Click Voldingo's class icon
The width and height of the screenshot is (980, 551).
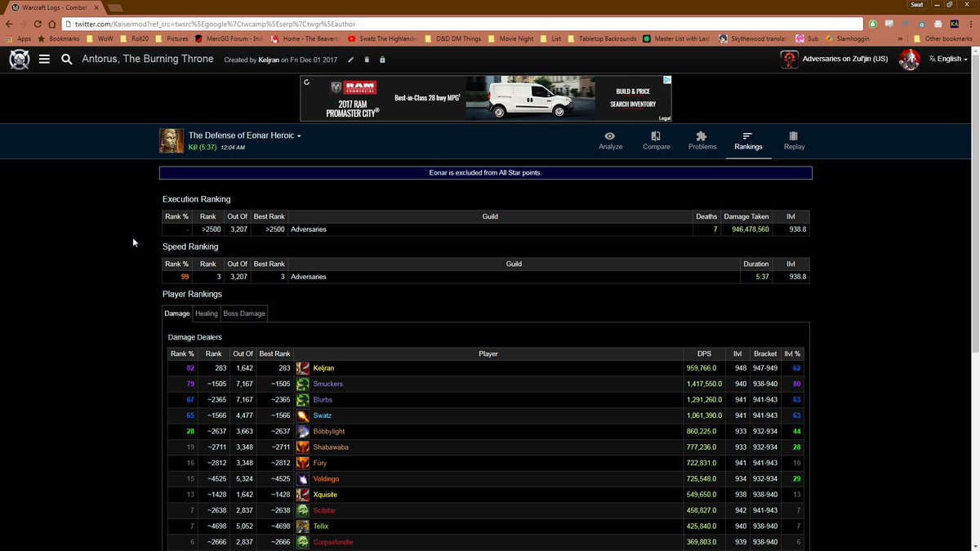point(303,478)
